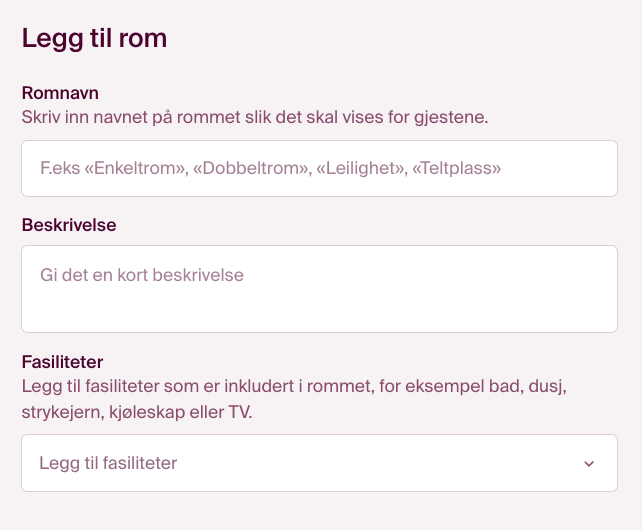Viewport: 642px width, 530px height.
Task: Click the 'Legg til fasiliteter' placeholder text
Action: (108, 463)
